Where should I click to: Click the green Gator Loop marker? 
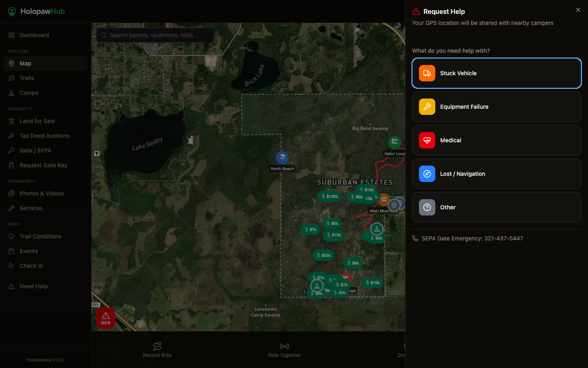click(394, 141)
